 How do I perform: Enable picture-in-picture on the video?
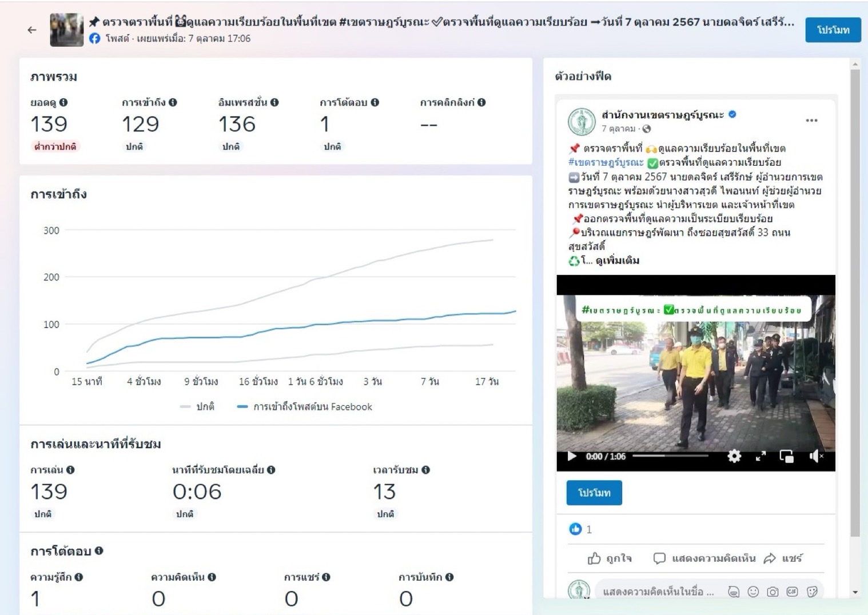coord(787,456)
